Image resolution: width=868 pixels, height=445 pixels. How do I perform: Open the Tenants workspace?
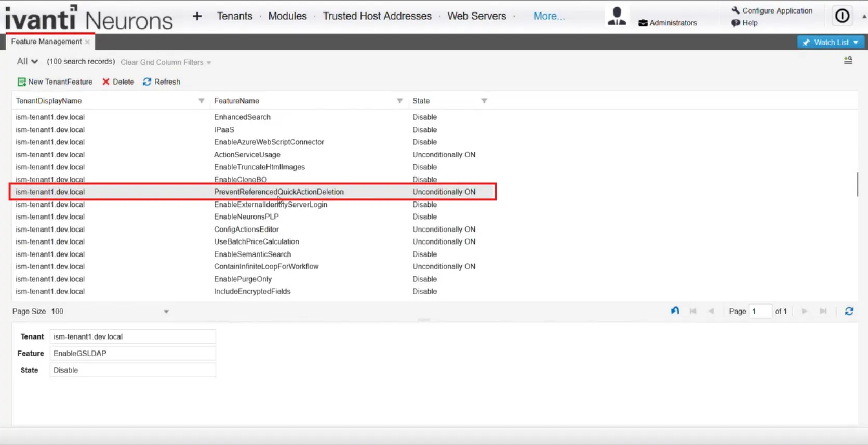pyautogui.click(x=235, y=16)
